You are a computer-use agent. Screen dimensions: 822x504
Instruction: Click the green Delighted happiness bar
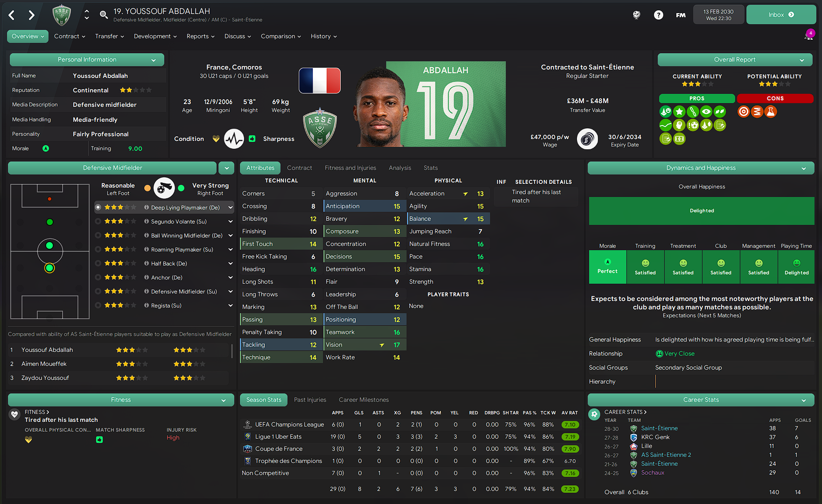pos(702,211)
